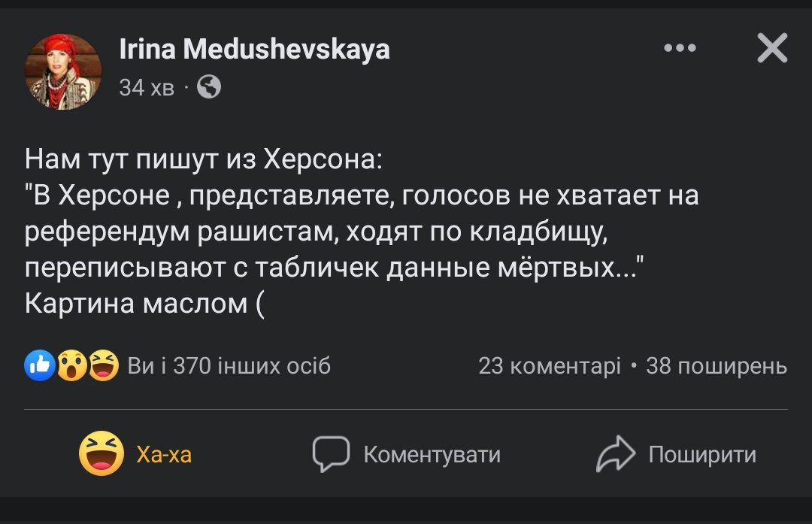Viewport: 812px width, 524px height.
Task: Click the author name Irina Medushevskaya
Action: coord(254,50)
